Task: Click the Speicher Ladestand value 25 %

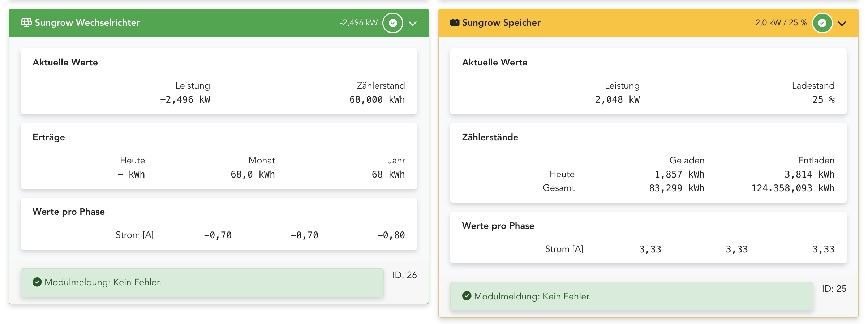Action: tap(823, 99)
